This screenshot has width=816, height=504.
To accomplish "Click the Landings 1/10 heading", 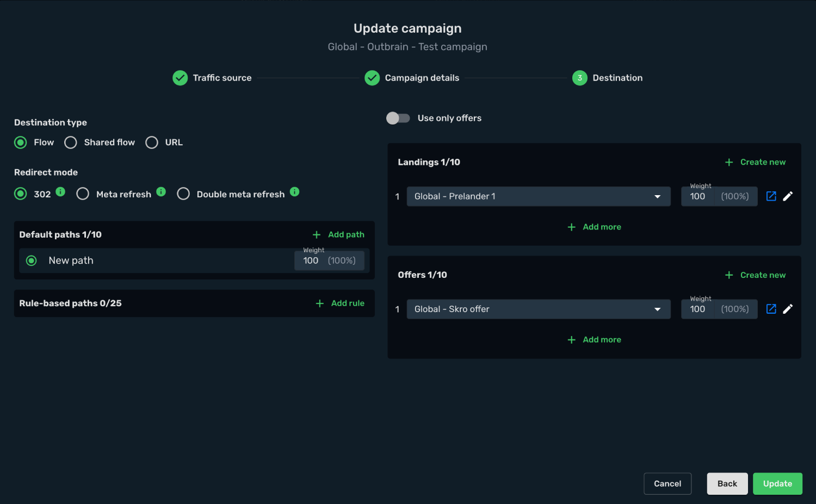I will click(x=429, y=162).
